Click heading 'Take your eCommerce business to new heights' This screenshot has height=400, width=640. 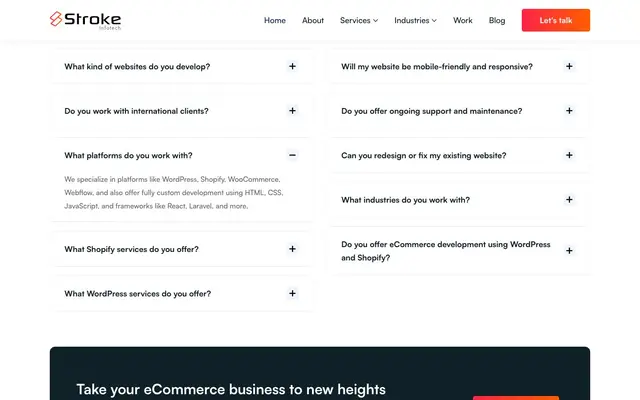[x=231, y=389]
